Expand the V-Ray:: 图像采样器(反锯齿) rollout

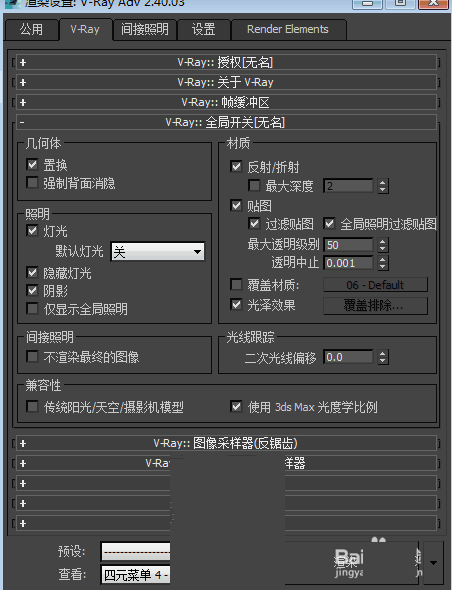click(x=226, y=443)
